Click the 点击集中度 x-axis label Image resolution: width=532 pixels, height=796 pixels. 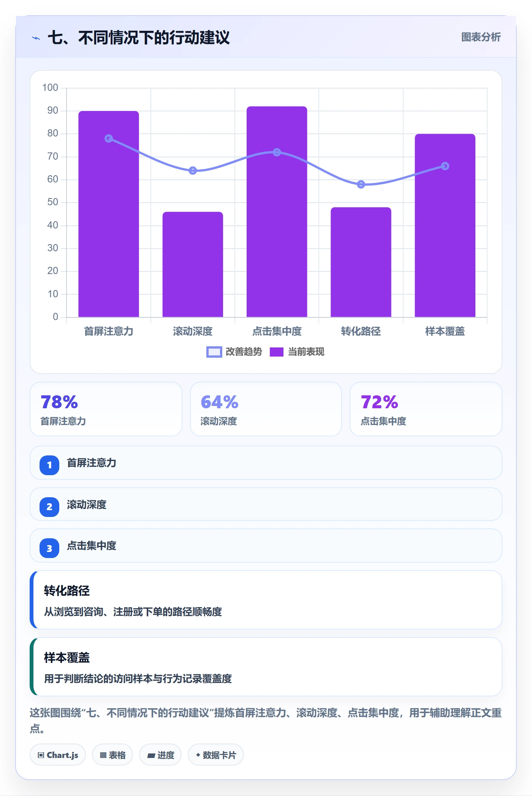[277, 331]
